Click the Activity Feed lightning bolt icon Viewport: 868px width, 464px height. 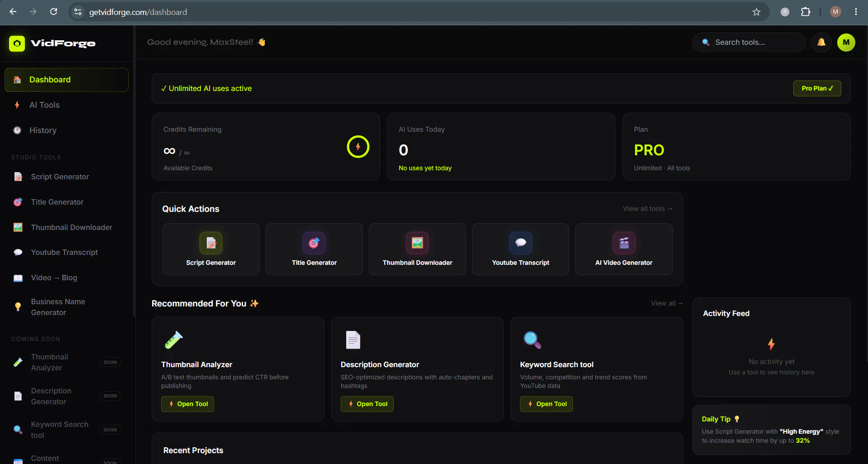771,344
